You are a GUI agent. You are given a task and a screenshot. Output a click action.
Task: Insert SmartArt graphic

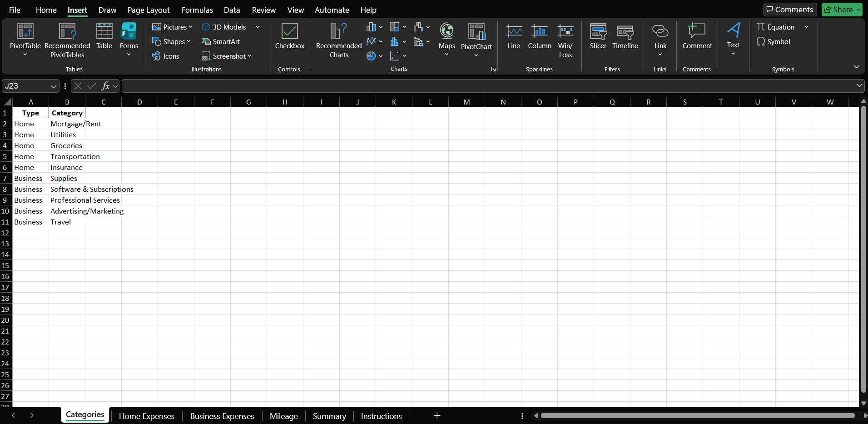click(221, 41)
